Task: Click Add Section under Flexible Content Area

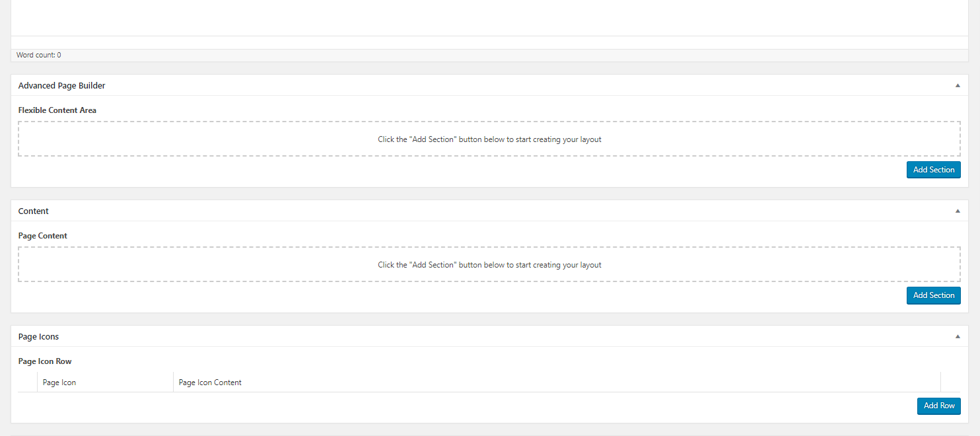Action: [x=933, y=170]
